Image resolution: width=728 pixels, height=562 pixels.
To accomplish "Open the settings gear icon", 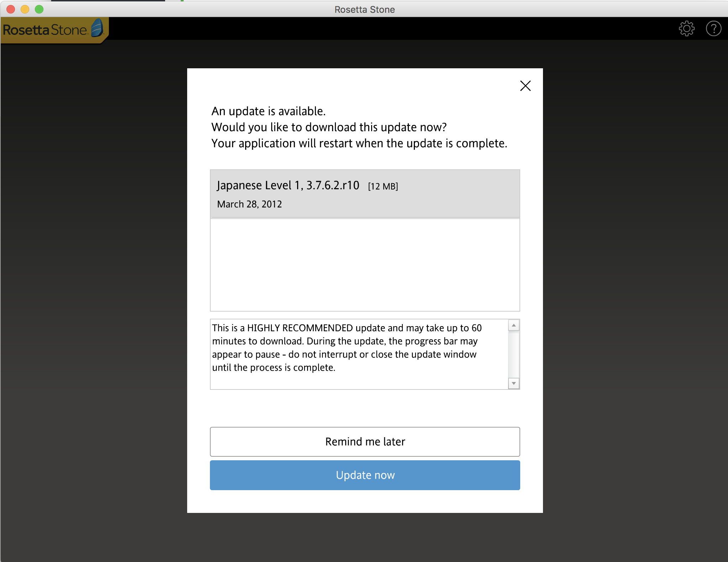I will click(686, 29).
